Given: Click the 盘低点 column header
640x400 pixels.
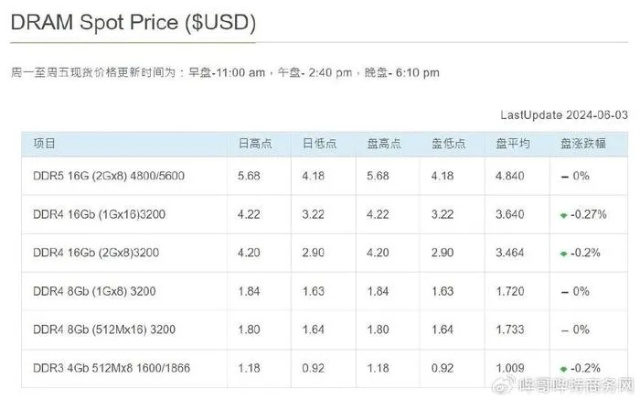Looking at the screenshot, I should (x=448, y=143).
